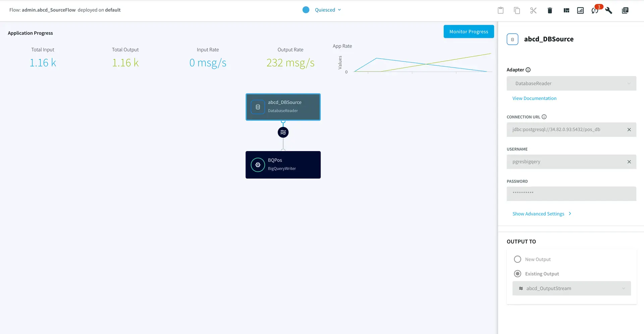Click the dashboard layout grid icon
The height and width of the screenshot is (334, 644).
pyautogui.click(x=567, y=10)
